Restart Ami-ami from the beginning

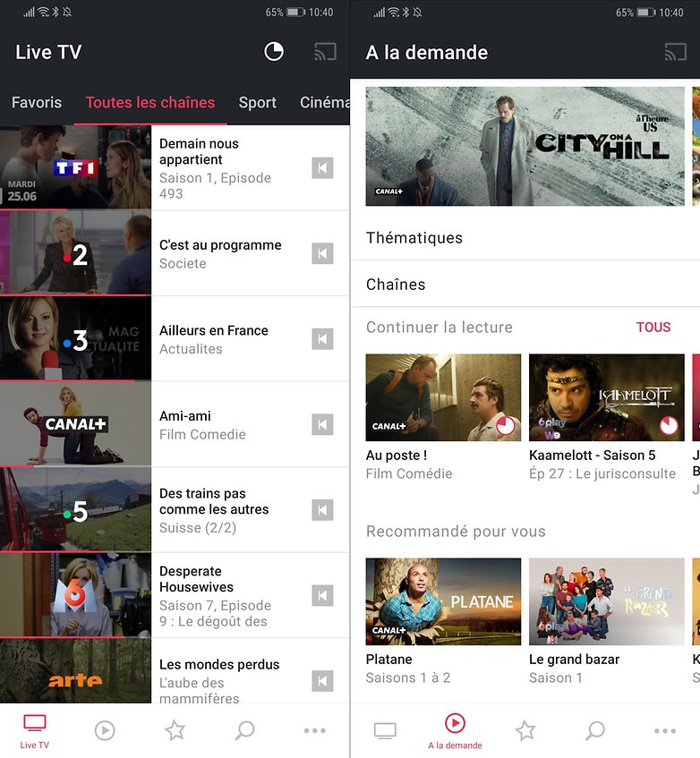click(322, 424)
